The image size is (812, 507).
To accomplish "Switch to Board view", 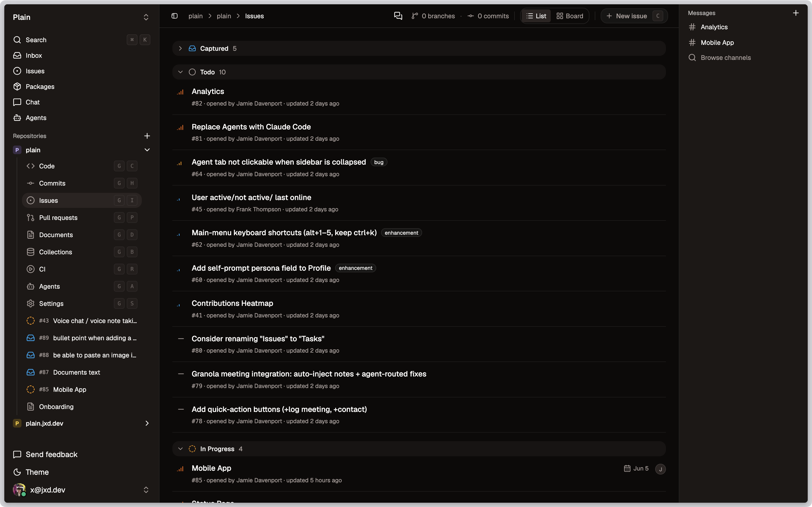I will pos(570,16).
